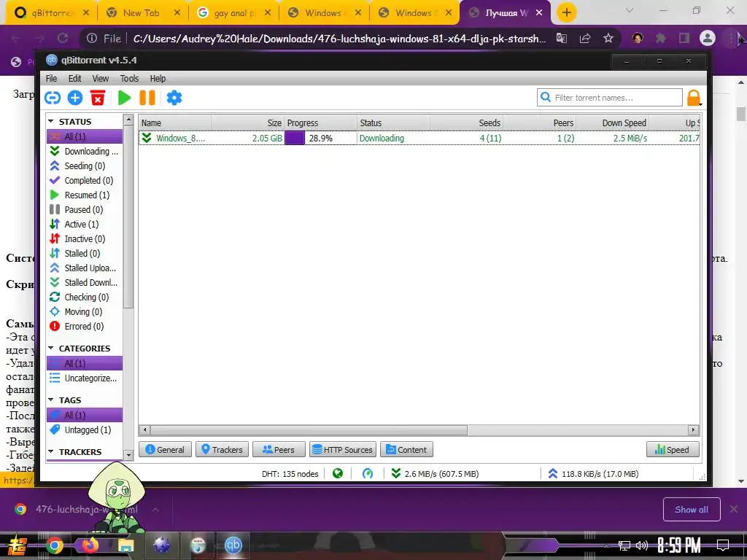The height and width of the screenshot is (560, 747).
Task: Select the Errored (0) filter
Action: [x=85, y=326]
